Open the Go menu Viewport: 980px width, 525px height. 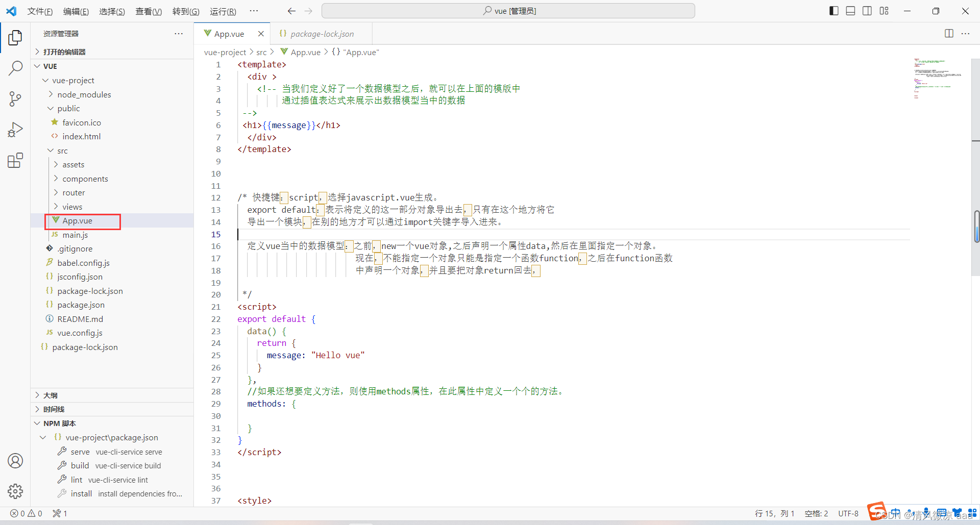pos(186,11)
